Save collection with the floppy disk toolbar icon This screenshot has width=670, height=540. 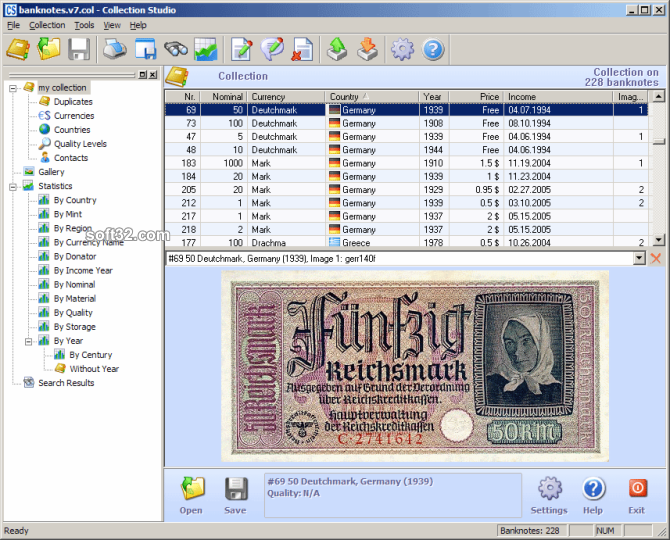[x=79, y=49]
